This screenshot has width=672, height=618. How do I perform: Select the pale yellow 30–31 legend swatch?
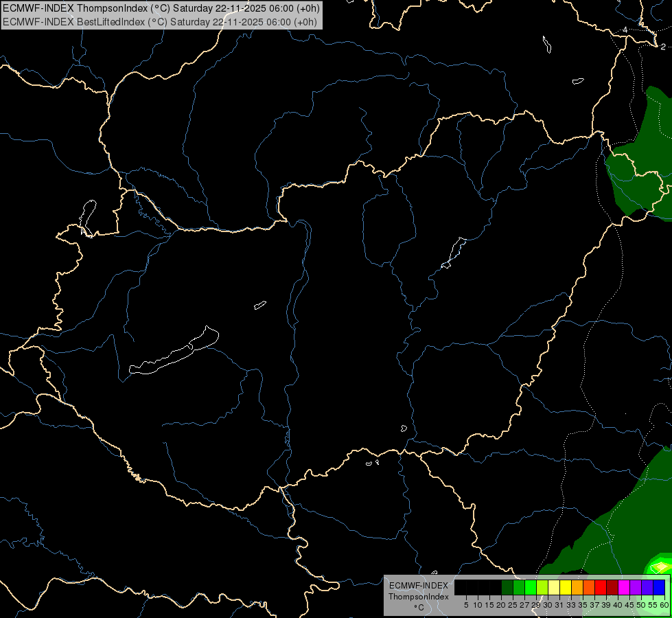[554, 587]
